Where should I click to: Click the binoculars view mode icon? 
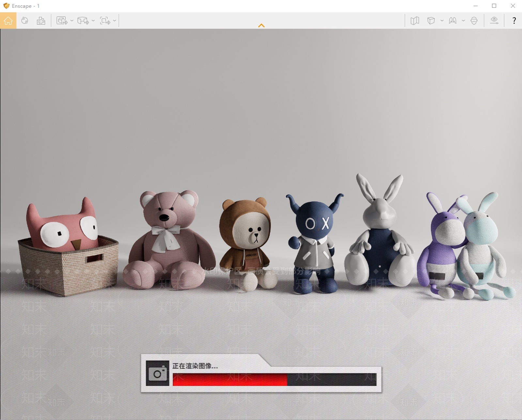point(453,21)
